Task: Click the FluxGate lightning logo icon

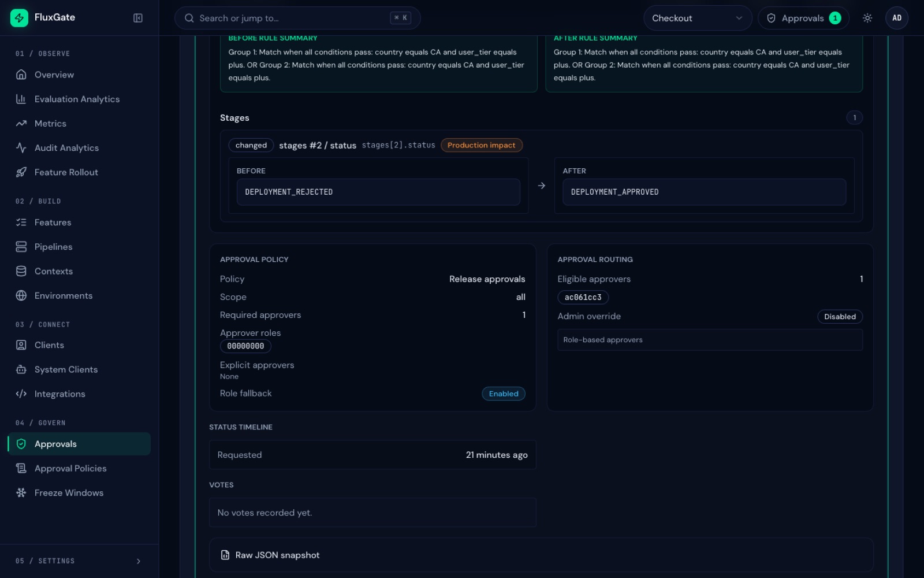Action: [x=19, y=18]
